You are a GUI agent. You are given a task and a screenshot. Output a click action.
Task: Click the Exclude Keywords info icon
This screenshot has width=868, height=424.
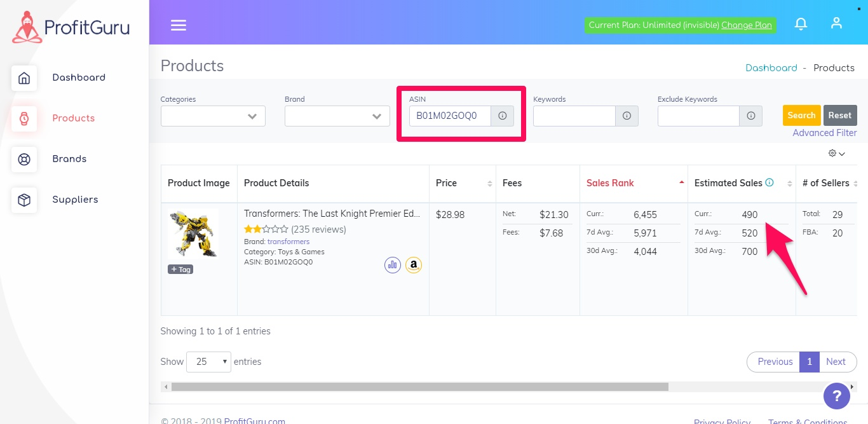(x=751, y=116)
